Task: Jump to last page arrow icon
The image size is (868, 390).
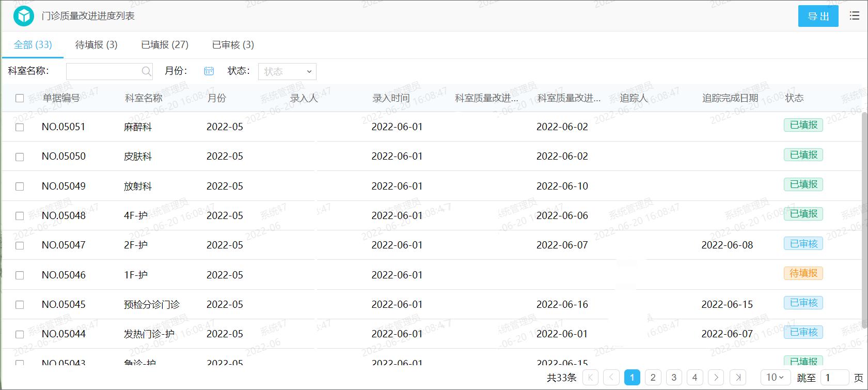Action: click(x=739, y=378)
